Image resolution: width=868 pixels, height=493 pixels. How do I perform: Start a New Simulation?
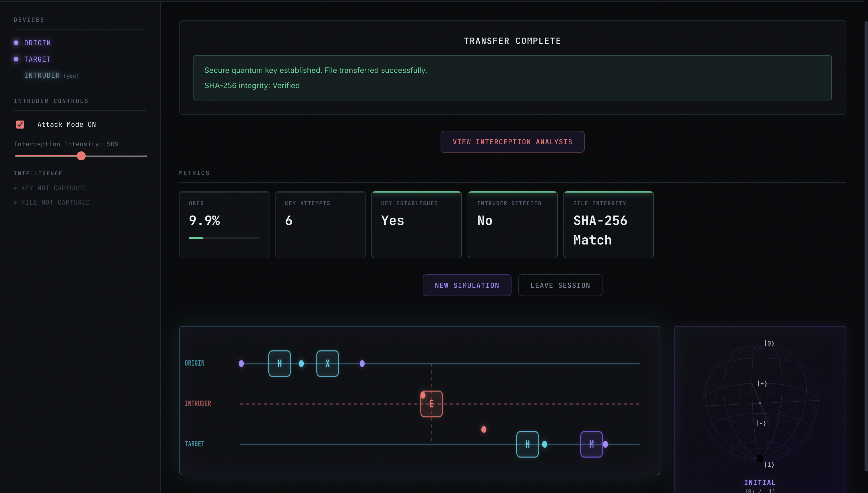(467, 285)
